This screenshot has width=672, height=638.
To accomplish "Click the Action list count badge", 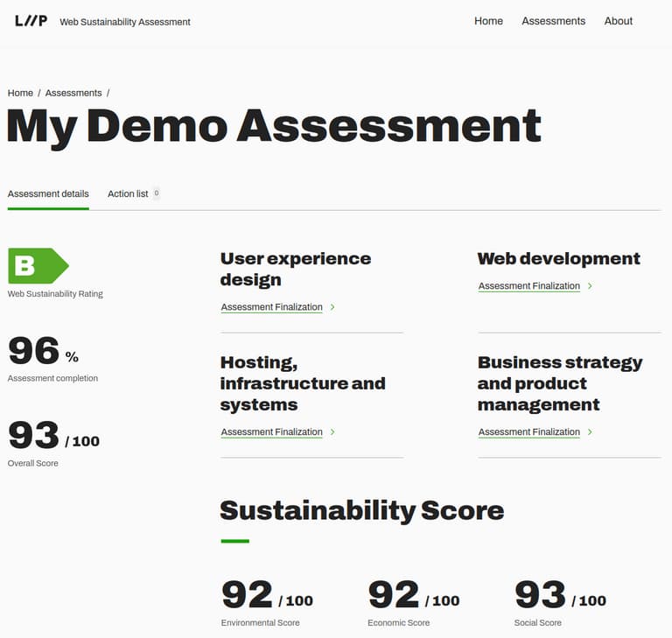I will coord(157,193).
